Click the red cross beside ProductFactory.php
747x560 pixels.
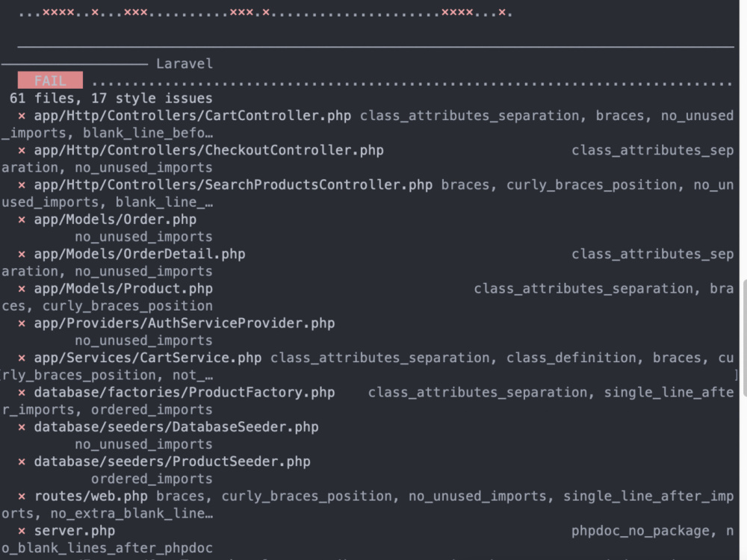pyautogui.click(x=22, y=393)
